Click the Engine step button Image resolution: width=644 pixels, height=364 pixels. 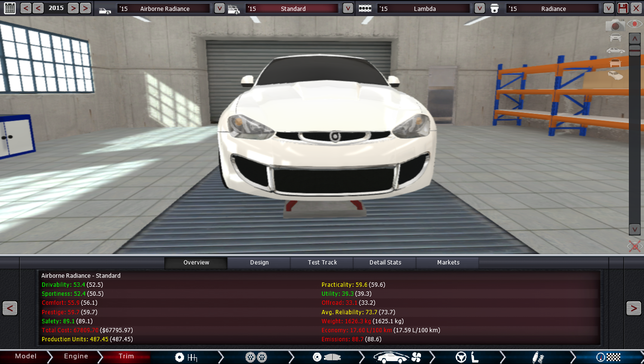click(76, 356)
